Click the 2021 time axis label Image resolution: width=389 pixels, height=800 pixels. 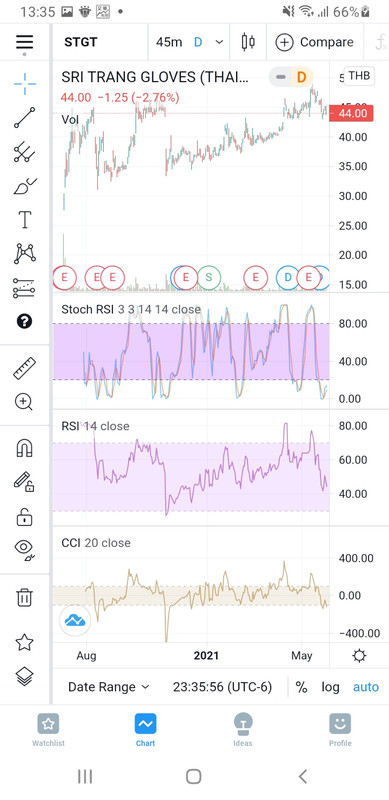(x=206, y=656)
